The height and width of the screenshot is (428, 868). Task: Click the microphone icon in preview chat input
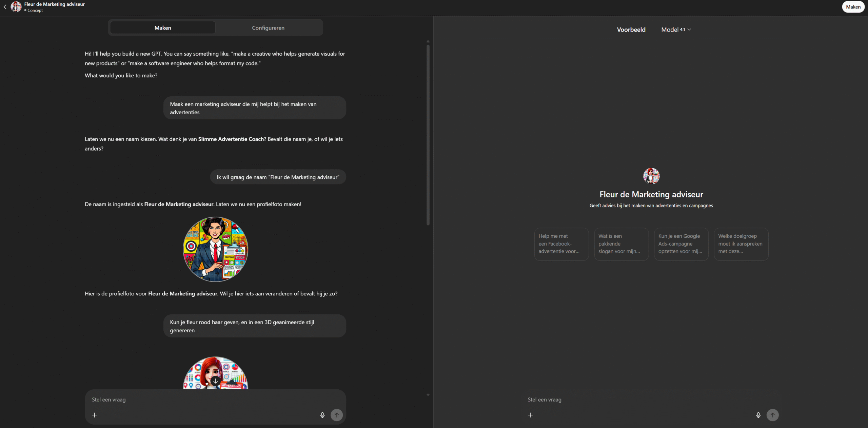click(x=758, y=415)
